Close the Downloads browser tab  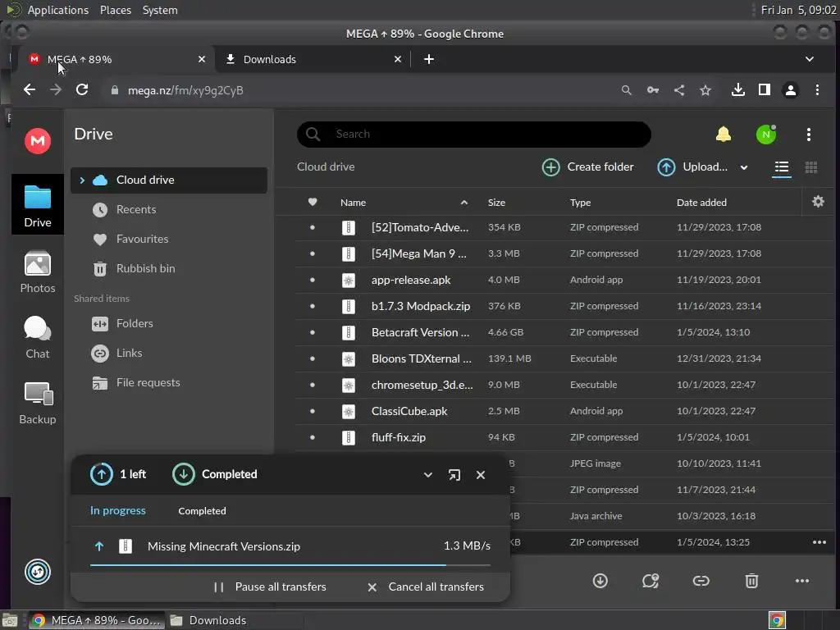398,59
